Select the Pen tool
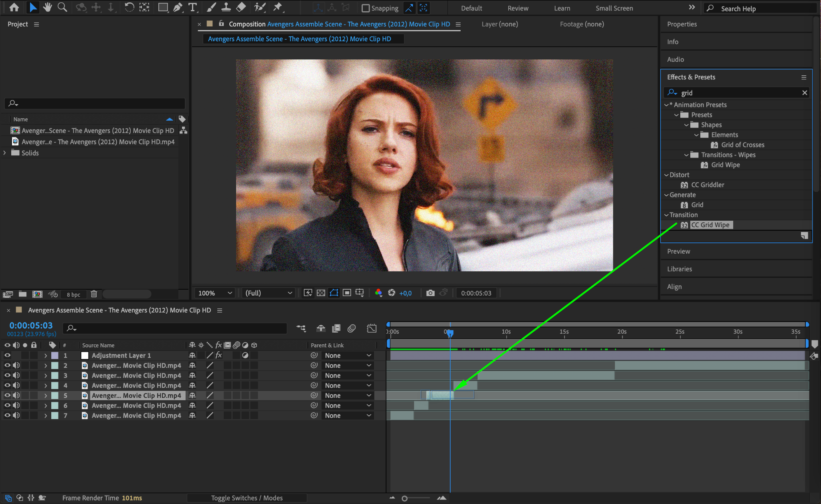The height and width of the screenshot is (504, 821). pos(178,7)
